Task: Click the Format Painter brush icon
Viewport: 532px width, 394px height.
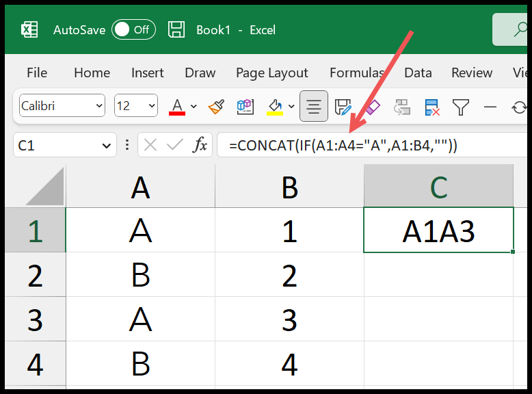Action: [216, 106]
